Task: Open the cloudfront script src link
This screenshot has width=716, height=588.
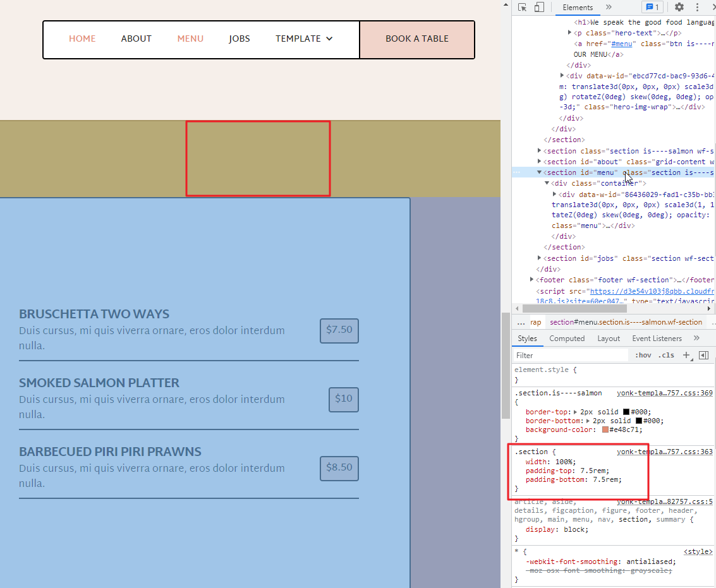Action: [x=652, y=291]
